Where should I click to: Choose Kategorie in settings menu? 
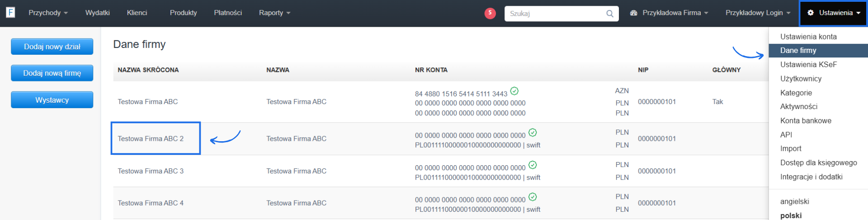coord(796,93)
